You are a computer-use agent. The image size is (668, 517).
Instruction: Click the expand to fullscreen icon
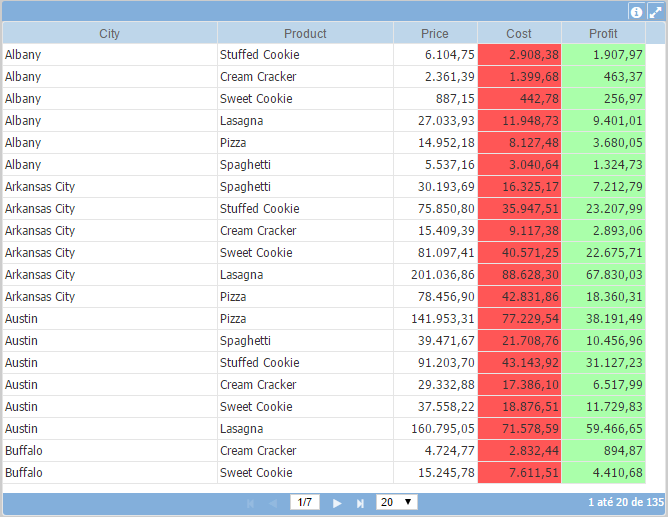point(655,12)
